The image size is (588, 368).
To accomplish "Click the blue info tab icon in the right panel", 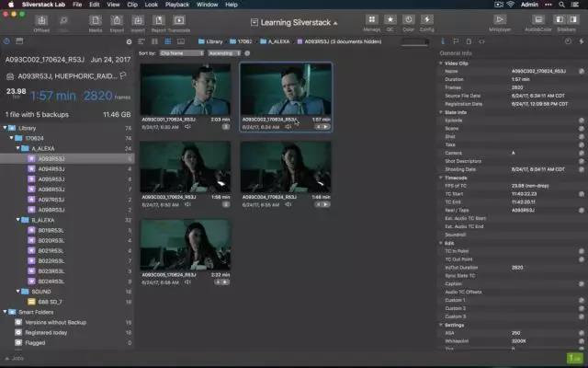I will pos(443,41).
